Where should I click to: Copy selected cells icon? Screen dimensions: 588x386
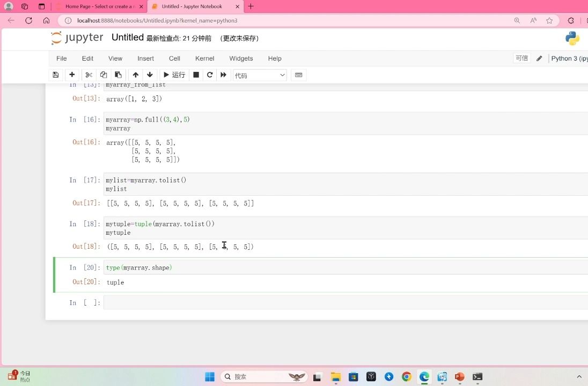104,75
